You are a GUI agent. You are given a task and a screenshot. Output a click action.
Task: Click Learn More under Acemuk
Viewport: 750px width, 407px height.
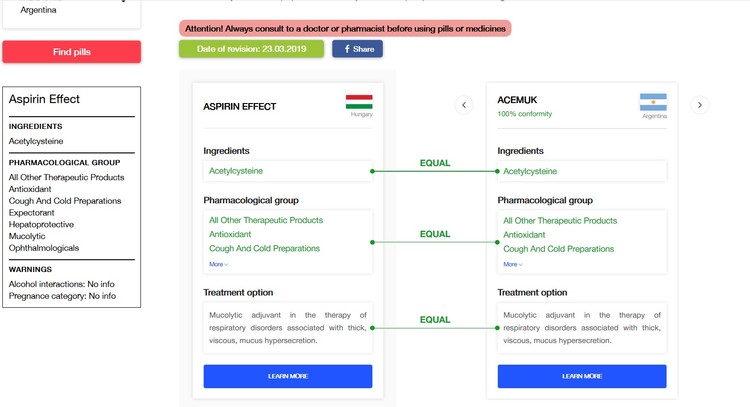[x=582, y=376]
